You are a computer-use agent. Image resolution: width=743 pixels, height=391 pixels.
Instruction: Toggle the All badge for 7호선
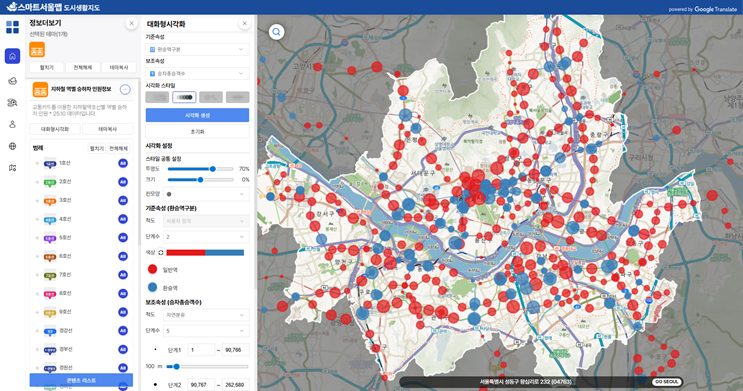[123, 275]
